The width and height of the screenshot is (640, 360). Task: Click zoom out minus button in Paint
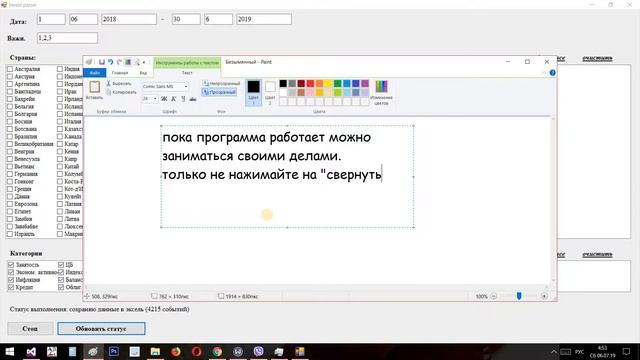(493, 296)
